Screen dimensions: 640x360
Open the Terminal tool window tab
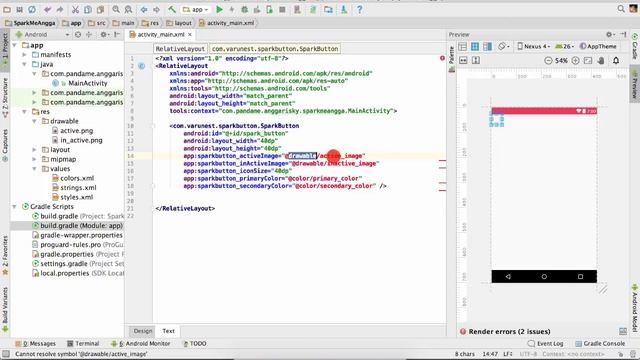(83, 344)
